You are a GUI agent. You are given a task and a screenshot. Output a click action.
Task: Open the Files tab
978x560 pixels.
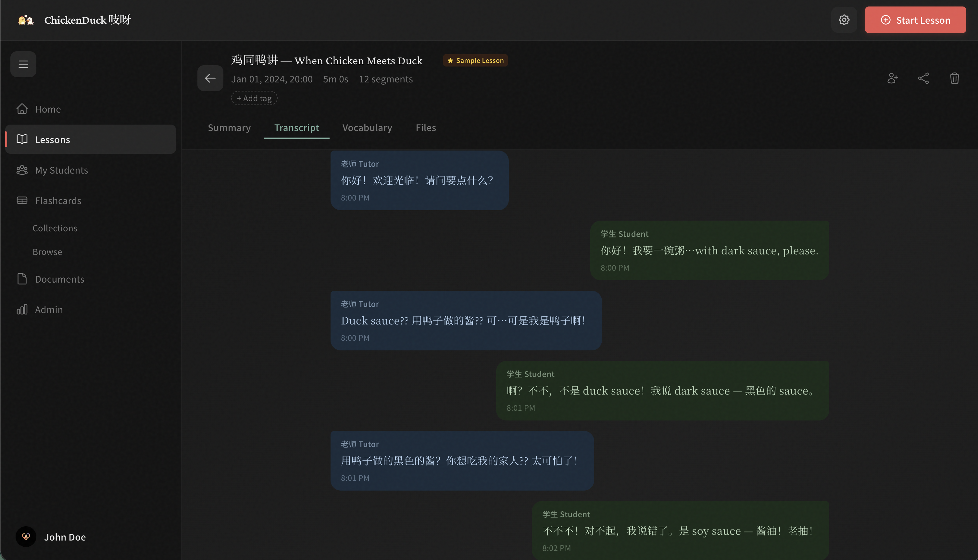(x=425, y=128)
